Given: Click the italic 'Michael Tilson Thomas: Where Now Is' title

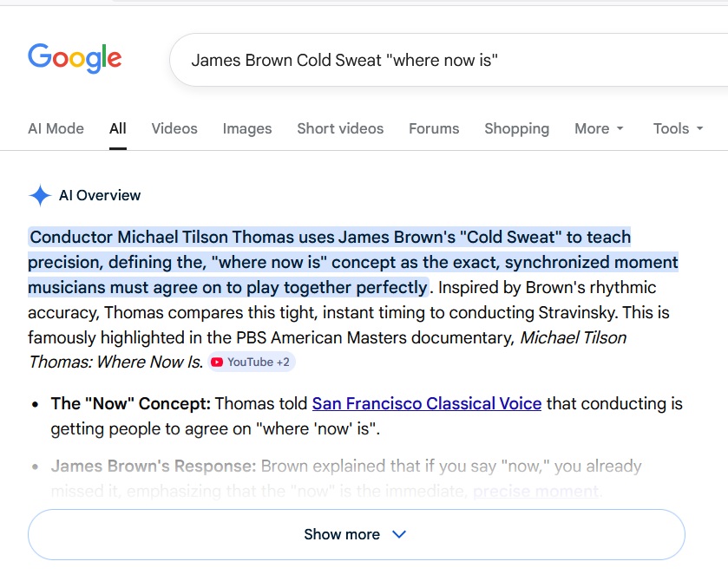Looking at the screenshot, I should click(327, 349).
